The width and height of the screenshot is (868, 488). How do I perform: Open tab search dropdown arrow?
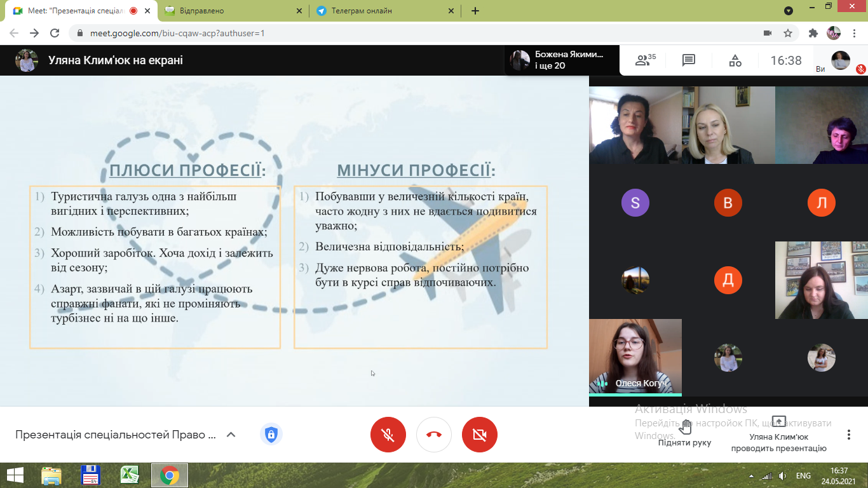point(789,11)
